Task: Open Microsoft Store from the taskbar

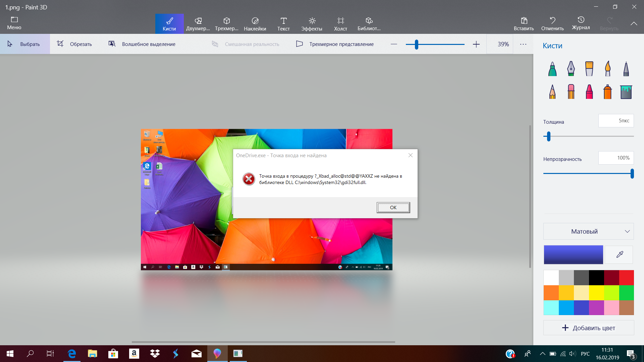Action: point(113,354)
